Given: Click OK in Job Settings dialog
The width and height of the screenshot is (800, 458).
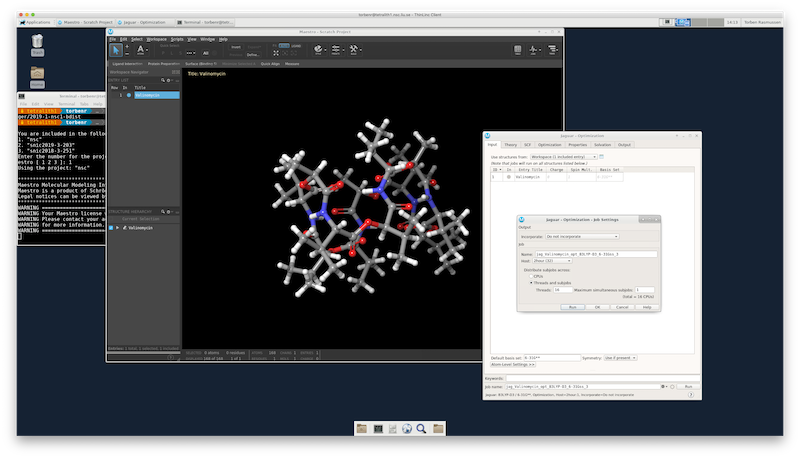Looking at the screenshot, I should click(x=597, y=307).
